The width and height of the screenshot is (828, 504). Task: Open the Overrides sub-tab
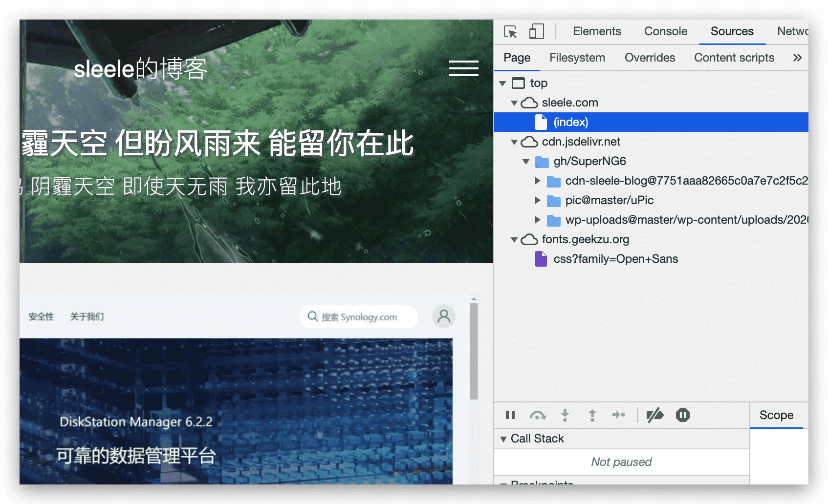[650, 58]
